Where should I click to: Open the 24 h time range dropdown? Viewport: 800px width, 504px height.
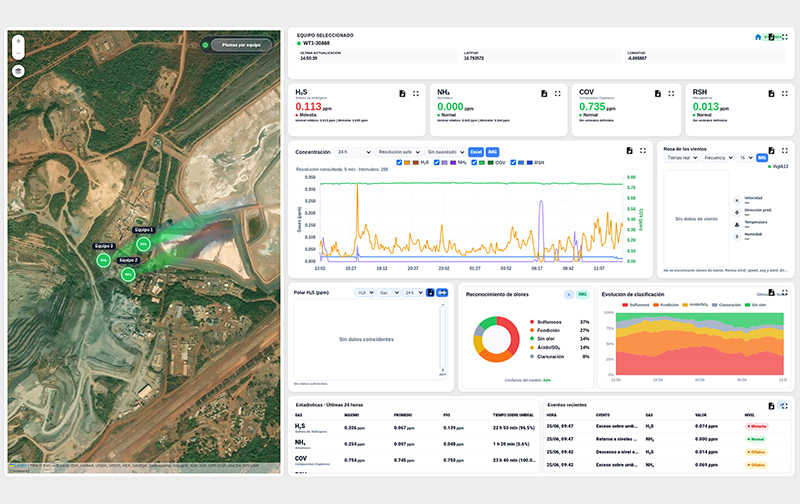[353, 152]
